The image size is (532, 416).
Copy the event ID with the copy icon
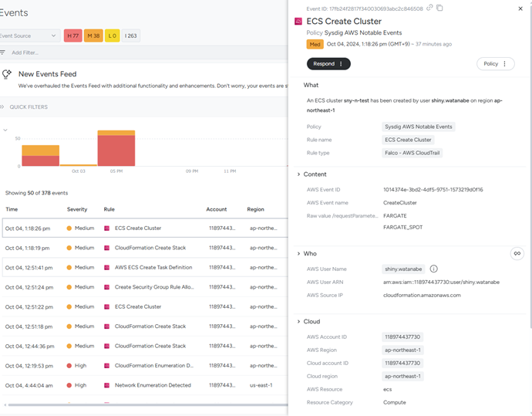pos(439,8)
